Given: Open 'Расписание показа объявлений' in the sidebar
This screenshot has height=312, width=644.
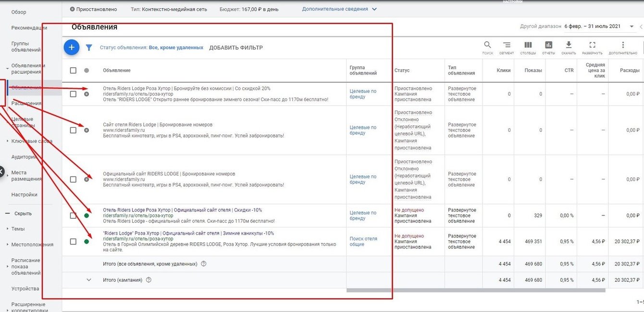Looking at the screenshot, I should (26, 266).
